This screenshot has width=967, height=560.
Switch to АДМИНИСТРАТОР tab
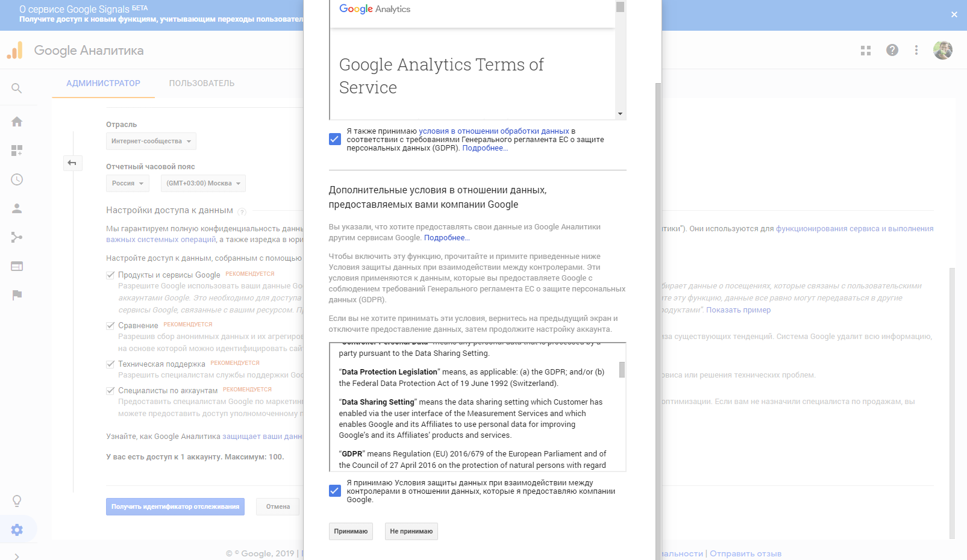(103, 83)
